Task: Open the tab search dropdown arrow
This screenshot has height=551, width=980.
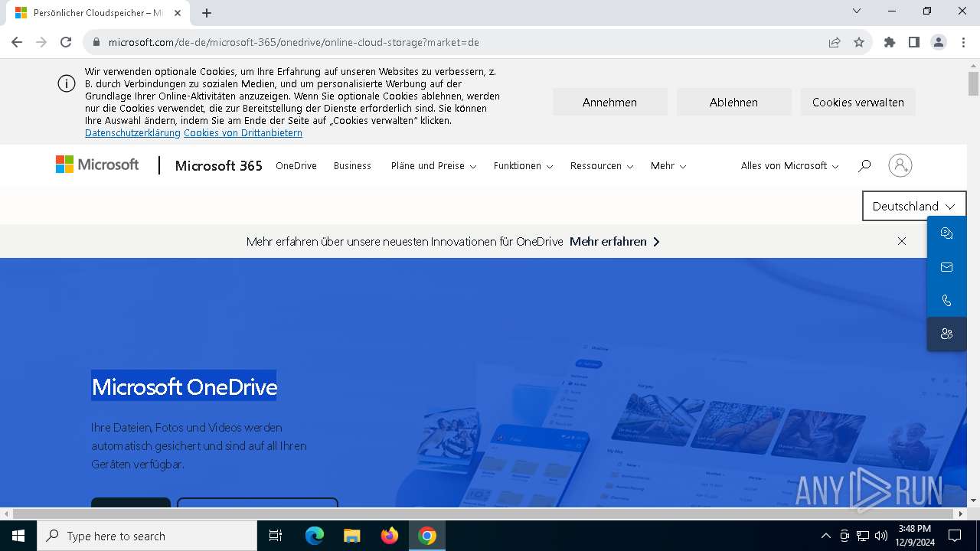Action: tap(857, 11)
